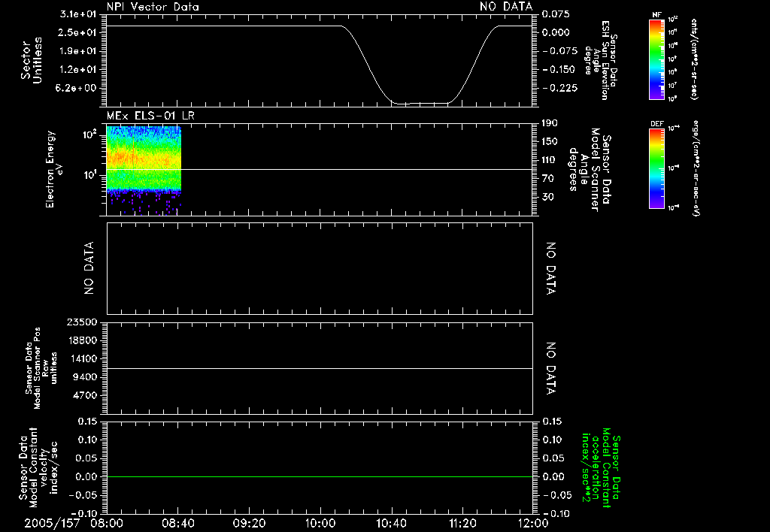Viewport: 770px width, 532px height.
Task: Click the '12:00' time tick label
Action: point(533,523)
